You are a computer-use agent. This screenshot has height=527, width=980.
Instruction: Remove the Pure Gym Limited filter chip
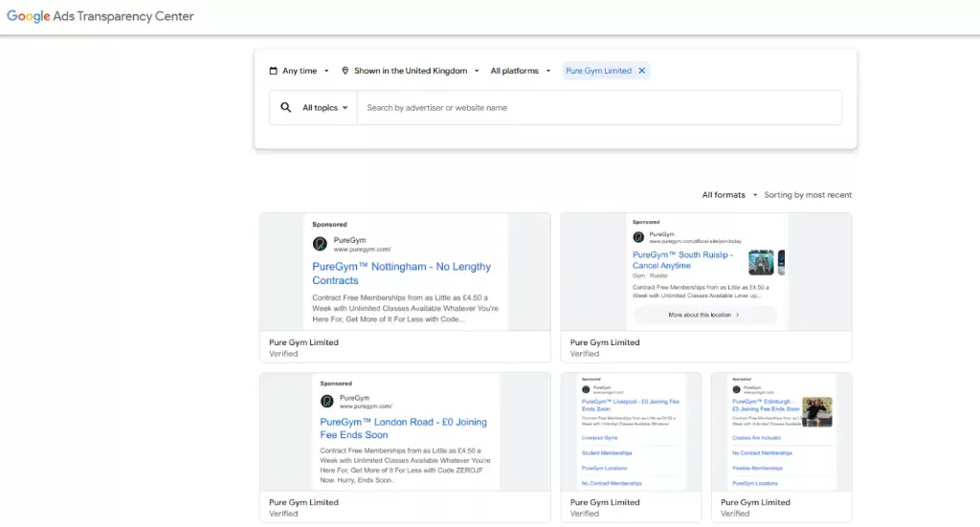[x=642, y=71]
